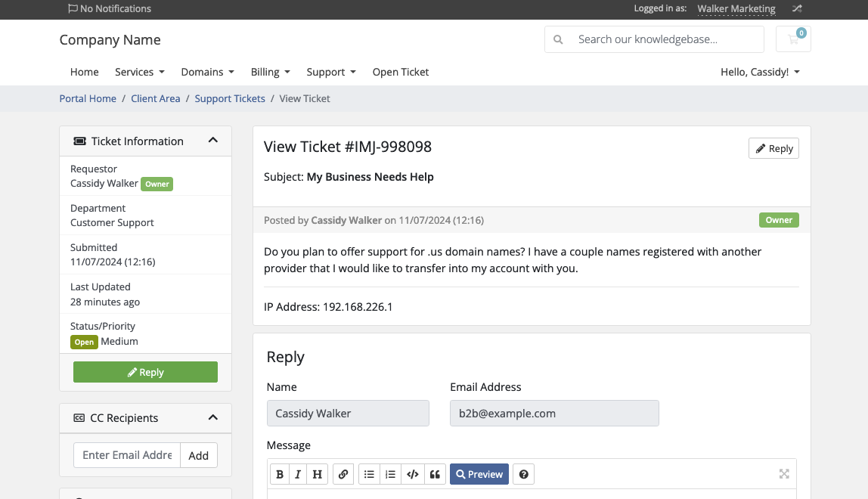Viewport: 868px width, 499px height.
Task: Select Open Ticket from the navigation
Action: pos(400,72)
